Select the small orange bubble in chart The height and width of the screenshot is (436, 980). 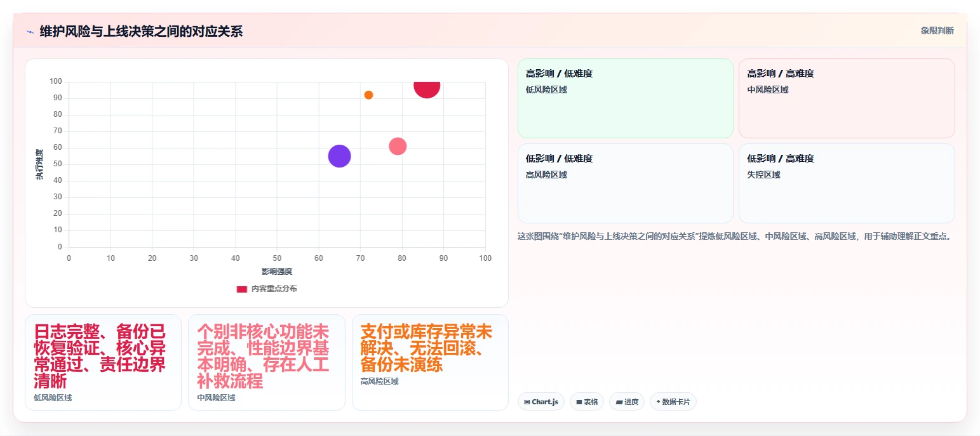pyautogui.click(x=368, y=95)
